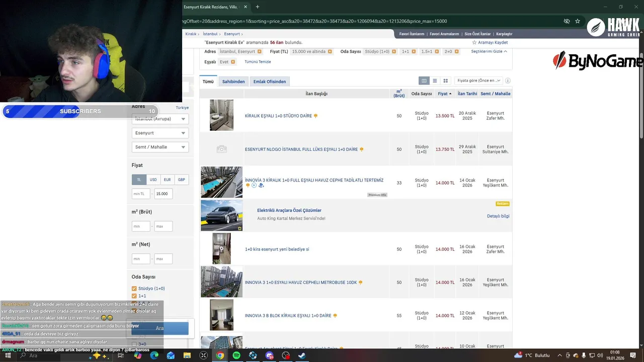Open File Explorer from the taskbar
Image resolution: width=644 pixels, height=362 pixels.
[x=187, y=355]
